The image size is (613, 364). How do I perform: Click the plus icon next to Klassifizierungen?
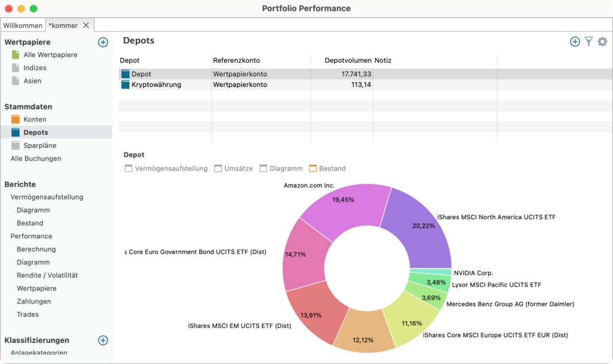click(103, 340)
